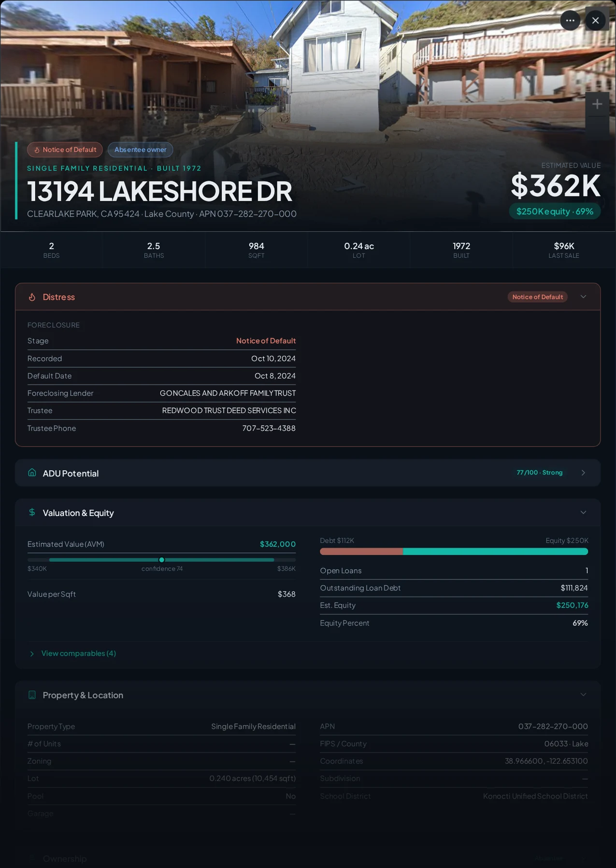Click the red Debt portion of equity bar
616x868 pixels.
coord(361,551)
